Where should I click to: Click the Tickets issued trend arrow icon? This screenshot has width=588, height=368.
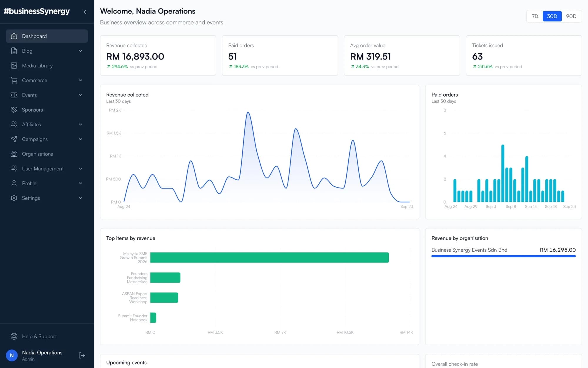(x=475, y=67)
